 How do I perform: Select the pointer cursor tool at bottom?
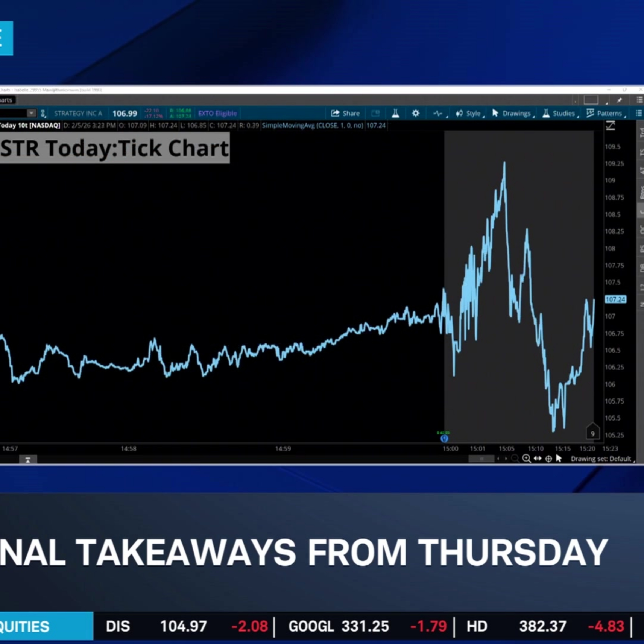point(559,459)
